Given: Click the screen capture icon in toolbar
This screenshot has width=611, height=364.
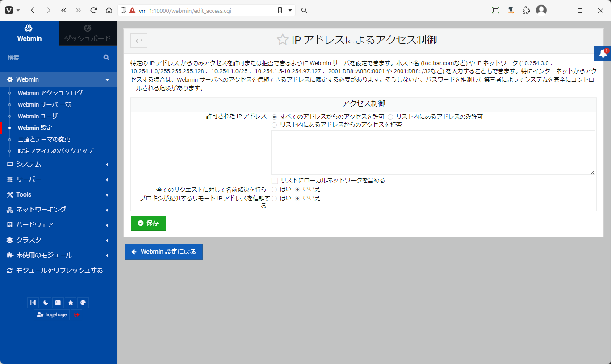Looking at the screenshot, I should tap(496, 10).
